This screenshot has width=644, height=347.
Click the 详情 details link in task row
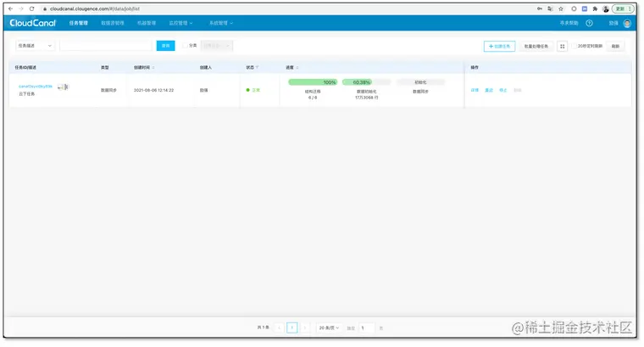[x=475, y=91]
